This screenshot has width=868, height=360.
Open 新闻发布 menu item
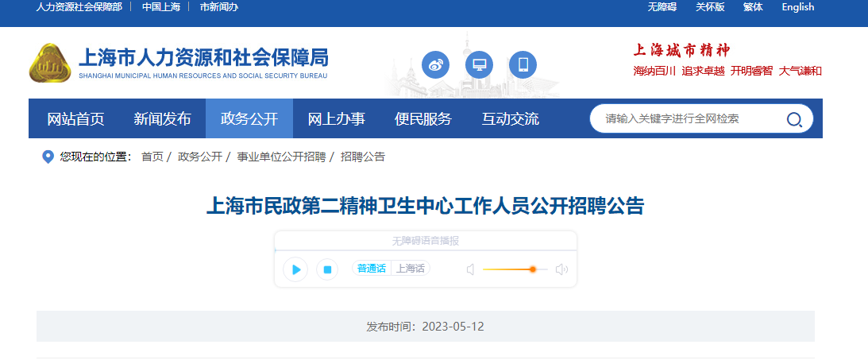click(162, 118)
